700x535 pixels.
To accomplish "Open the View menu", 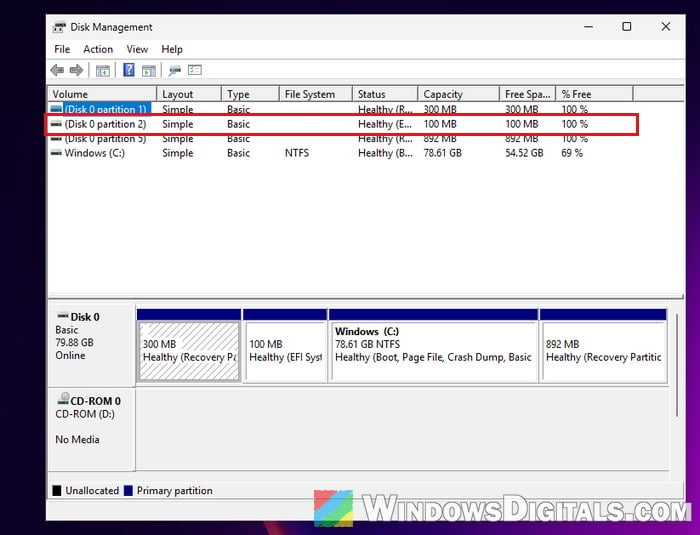I will (137, 49).
